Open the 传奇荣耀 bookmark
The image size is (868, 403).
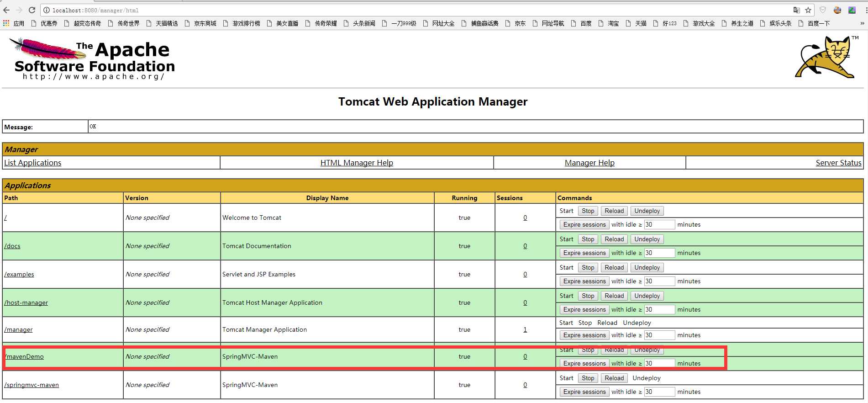pyautogui.click(x=321, y=23)
